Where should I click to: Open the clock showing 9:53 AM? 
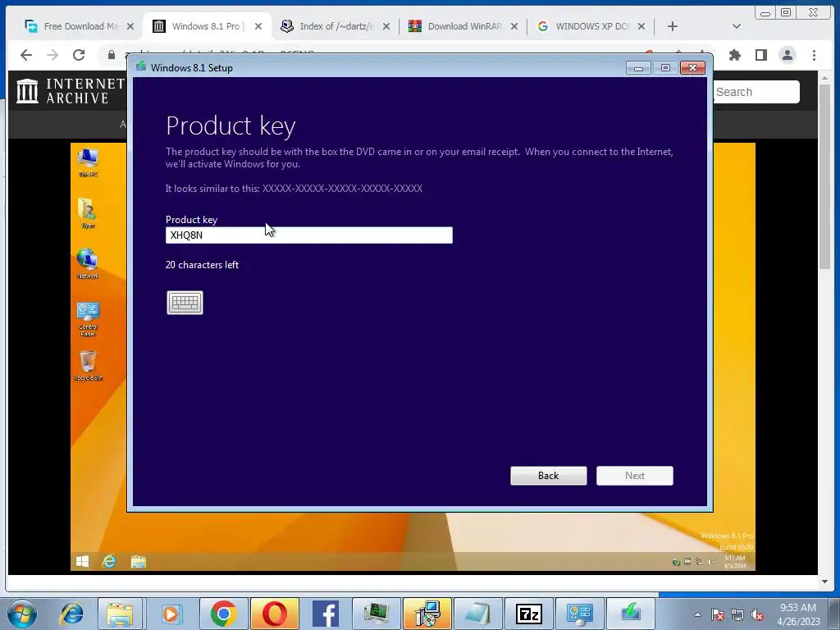pos(798,614)
